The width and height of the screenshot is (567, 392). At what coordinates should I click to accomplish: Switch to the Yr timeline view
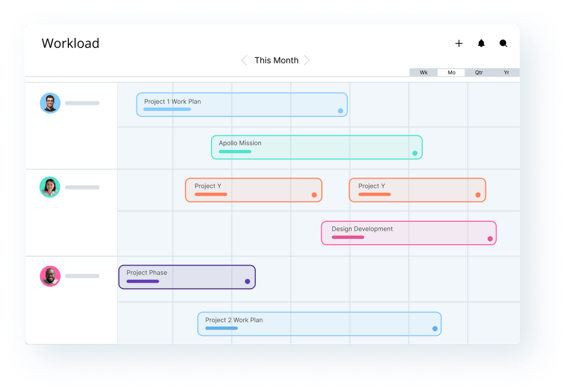pos(506,72)
